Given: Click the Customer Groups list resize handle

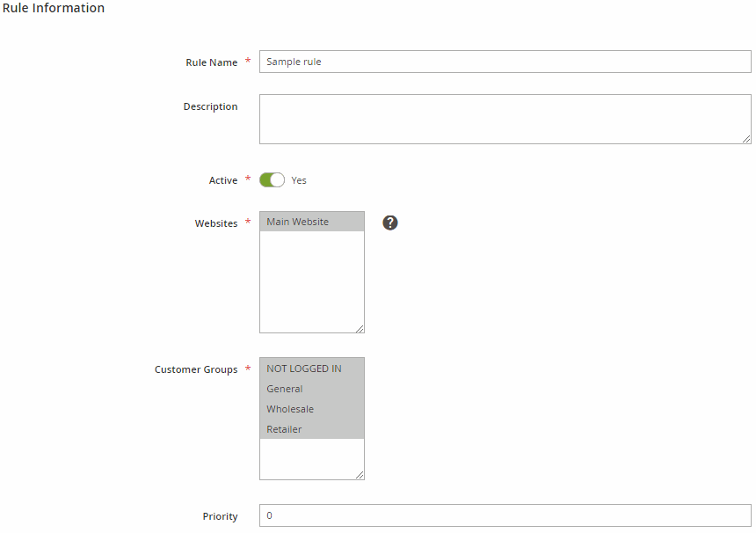Looking at the screenshot, I should [x=360, y=475].
